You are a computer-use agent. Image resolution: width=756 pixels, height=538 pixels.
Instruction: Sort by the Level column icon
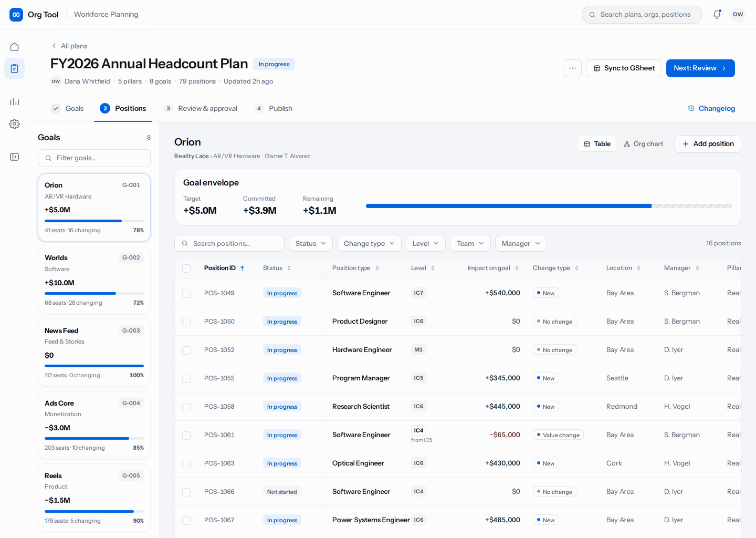tap(433, 268)
